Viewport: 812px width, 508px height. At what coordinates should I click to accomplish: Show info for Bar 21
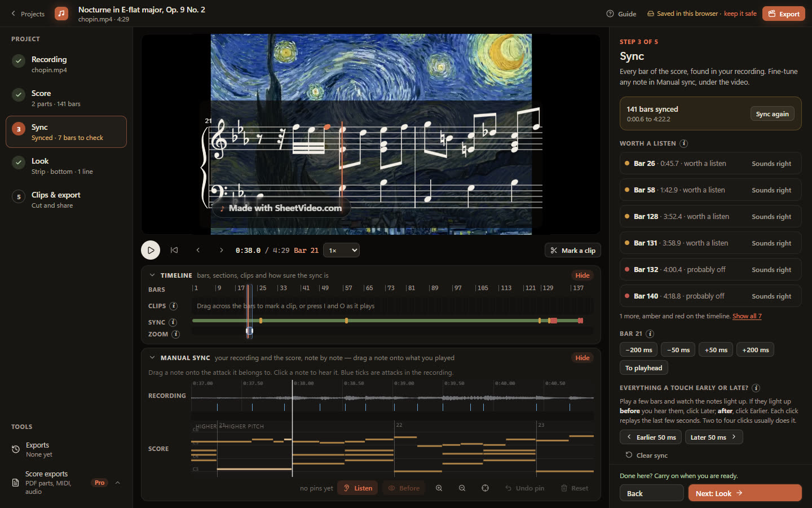[650, 334]
